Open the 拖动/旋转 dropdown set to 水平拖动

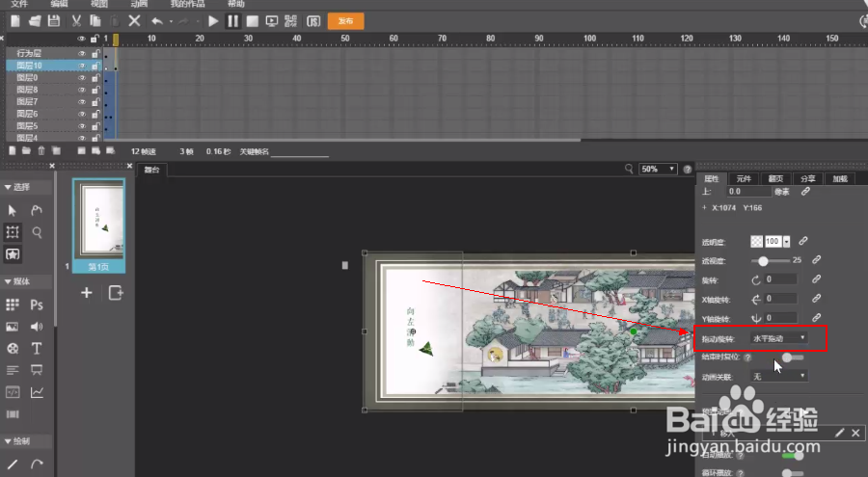779,338
